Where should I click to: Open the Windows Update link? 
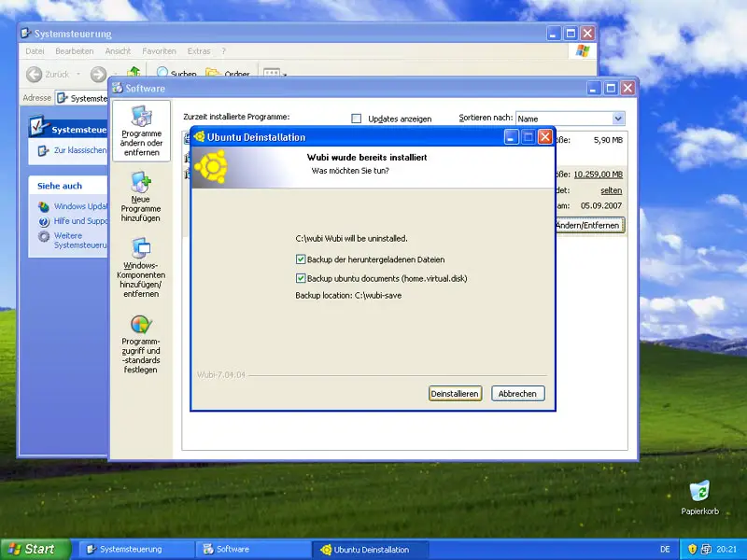[80, 206]
